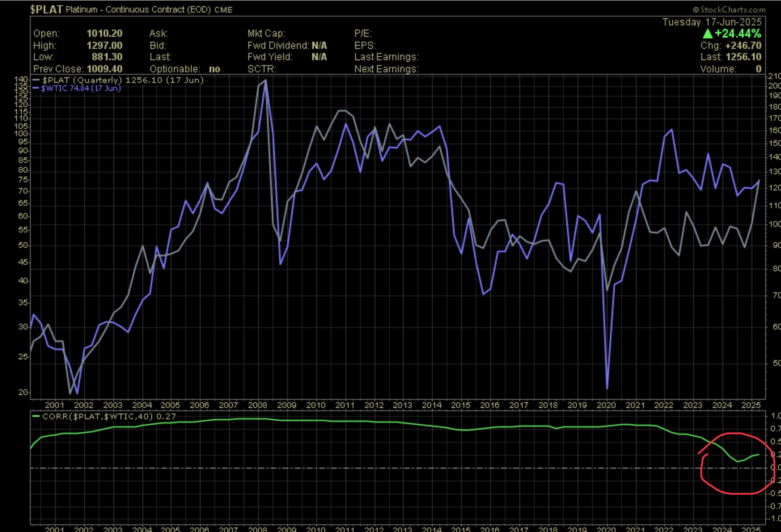Click the 2020 year label on main chart axis
Image resolution: width=781 pixels, height=532 pixels.
coord(606,405)
